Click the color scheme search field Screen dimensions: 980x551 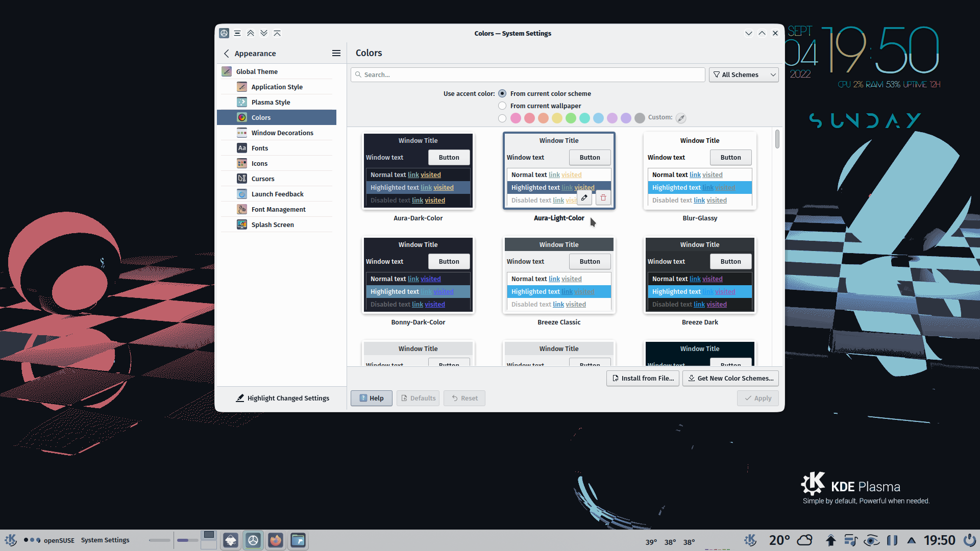pos(528,74)
